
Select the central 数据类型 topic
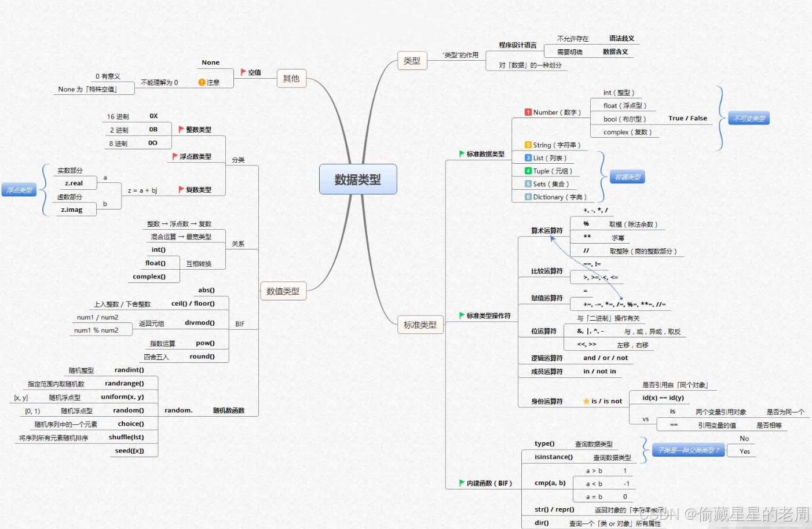(357, 179)
